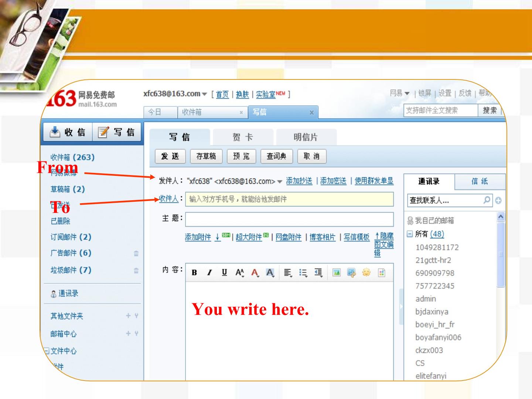Switch to the 贺卡 tab
Image resolution: width=532 pixels, height=399 pixels.
243,137
